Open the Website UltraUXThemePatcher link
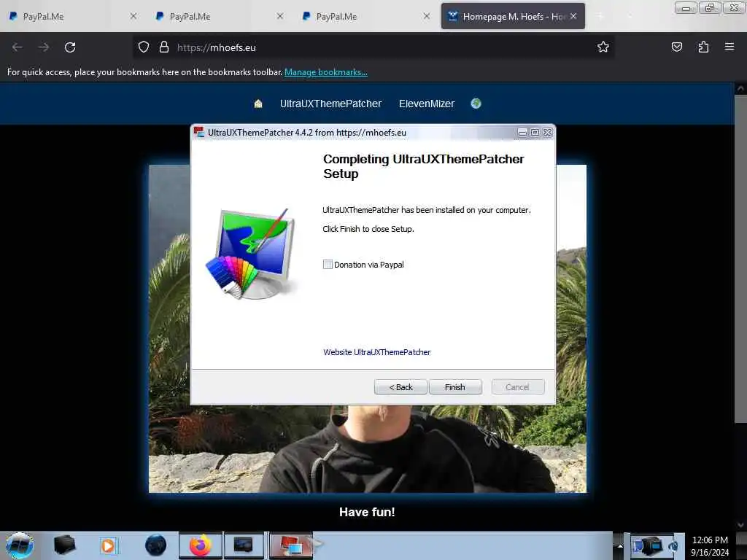 tap(377, 352)
